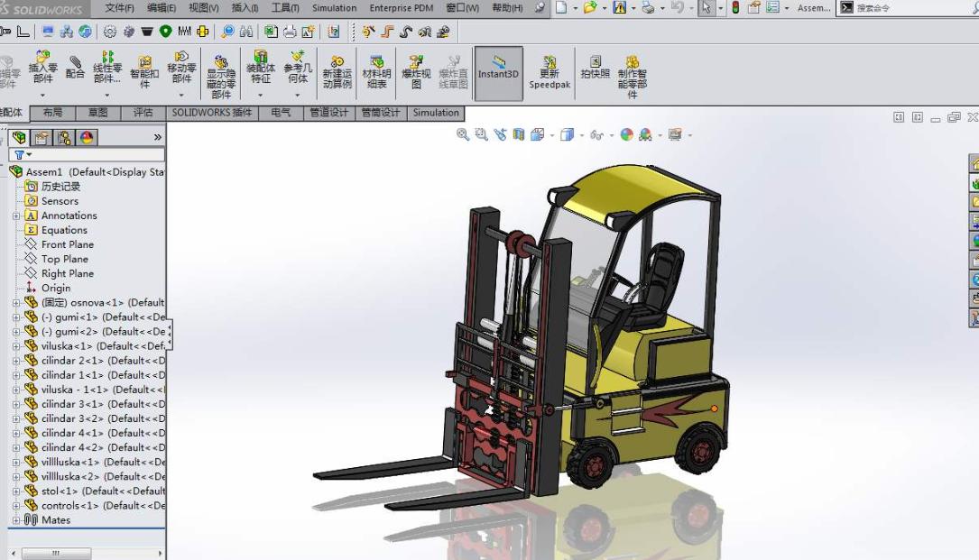Switch to the 草图 tab
The image size is (979, 560).
coord(98,113)
